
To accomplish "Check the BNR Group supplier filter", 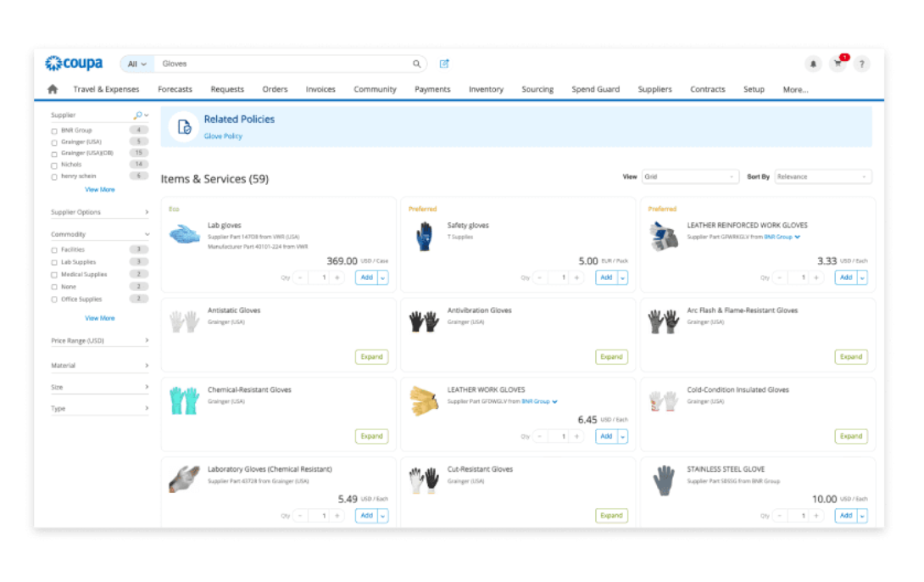I will [54, 131].
